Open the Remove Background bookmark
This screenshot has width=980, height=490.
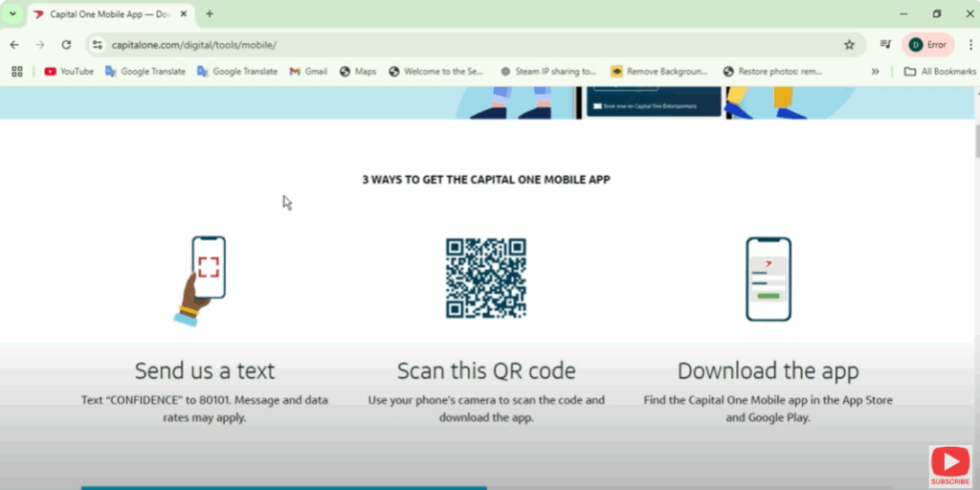click(x=659, y=71)
